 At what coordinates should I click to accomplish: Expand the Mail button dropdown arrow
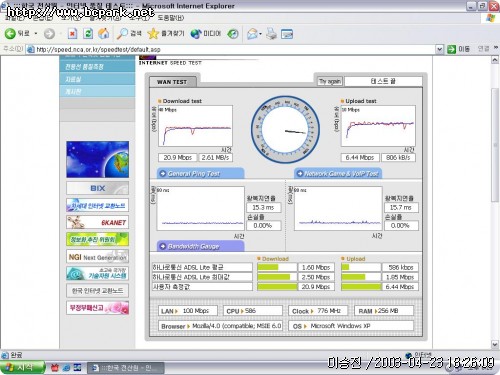point(260,34)
